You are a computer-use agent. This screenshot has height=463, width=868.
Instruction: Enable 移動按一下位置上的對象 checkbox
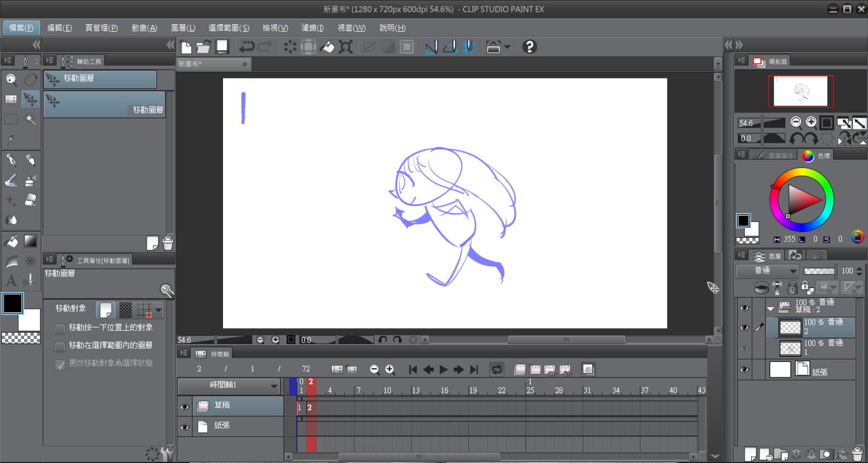60,328
